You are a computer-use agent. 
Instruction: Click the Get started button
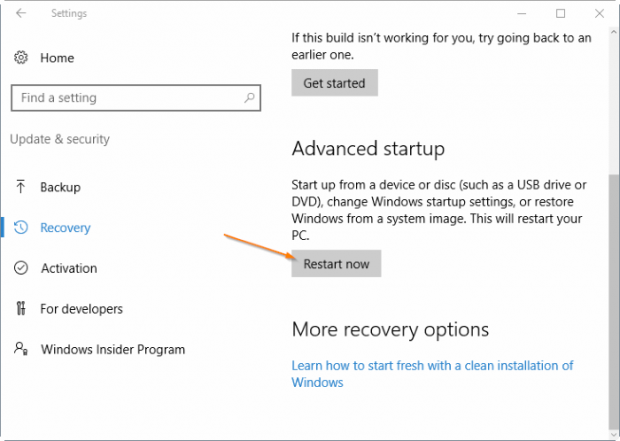tap(334, 83)
